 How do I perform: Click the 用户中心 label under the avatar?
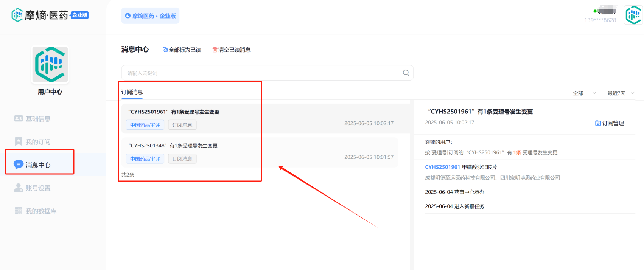pos(50,92)
